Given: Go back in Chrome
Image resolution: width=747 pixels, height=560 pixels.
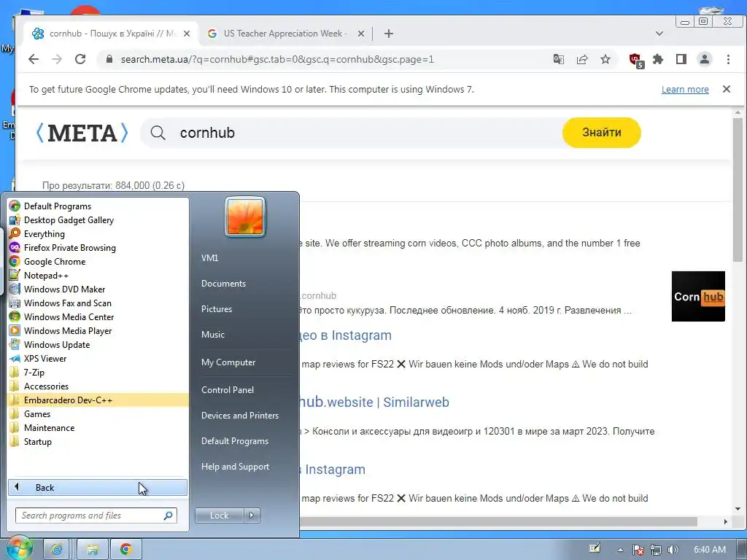Looking at the screenshot, I should coord(34,59).
